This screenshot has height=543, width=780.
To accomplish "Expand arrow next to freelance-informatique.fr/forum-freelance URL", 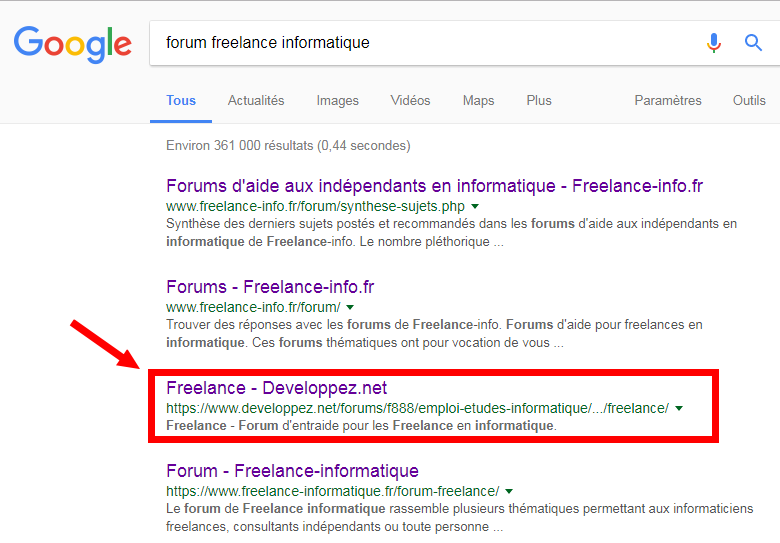I will pos(509,491).
